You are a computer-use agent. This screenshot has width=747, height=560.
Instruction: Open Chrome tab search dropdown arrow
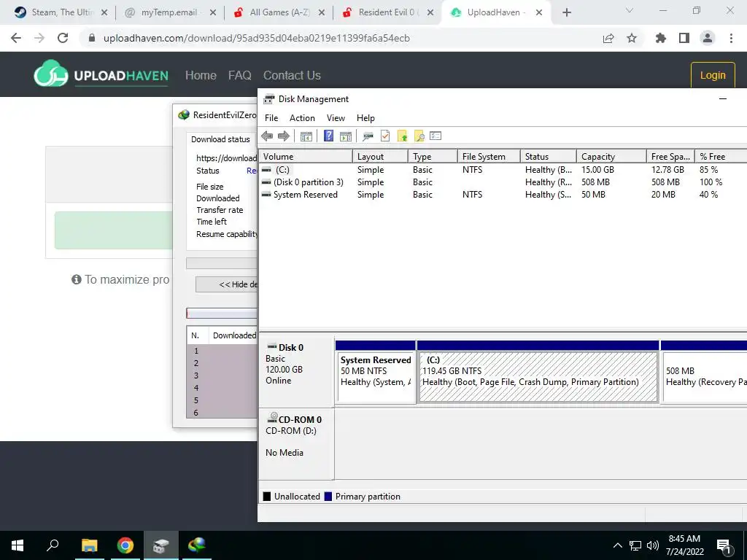(630, 10)
